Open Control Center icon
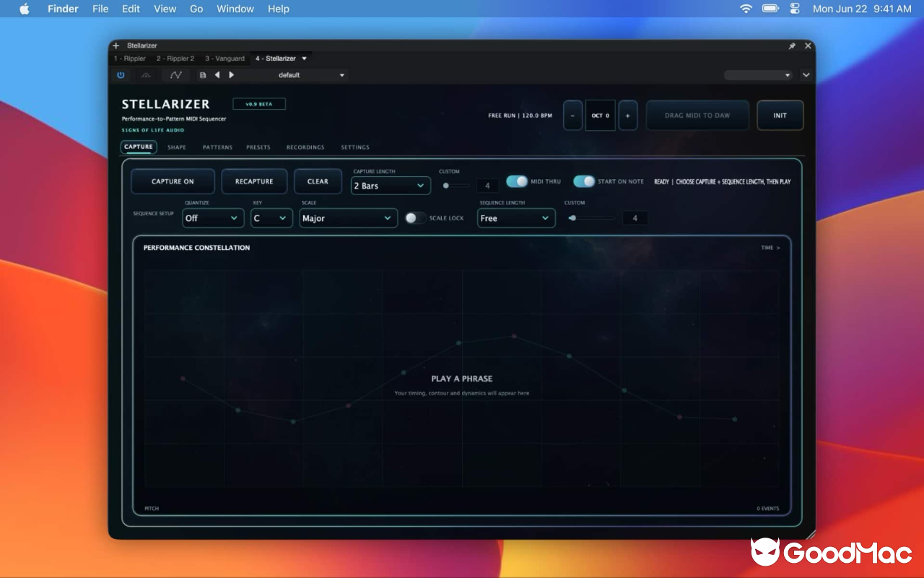 coord(796,9)
